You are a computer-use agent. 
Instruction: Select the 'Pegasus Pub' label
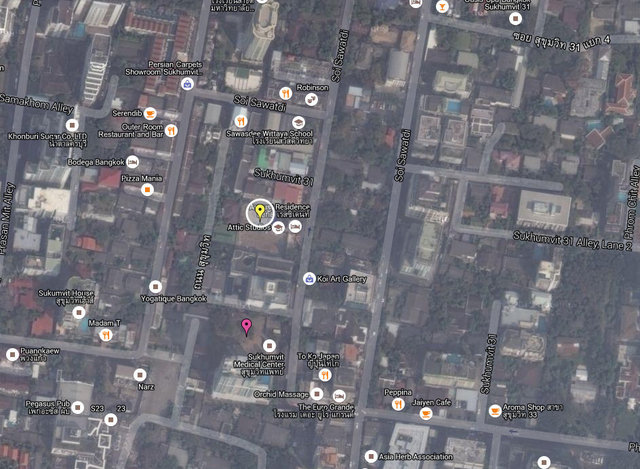tap(48, 404)
